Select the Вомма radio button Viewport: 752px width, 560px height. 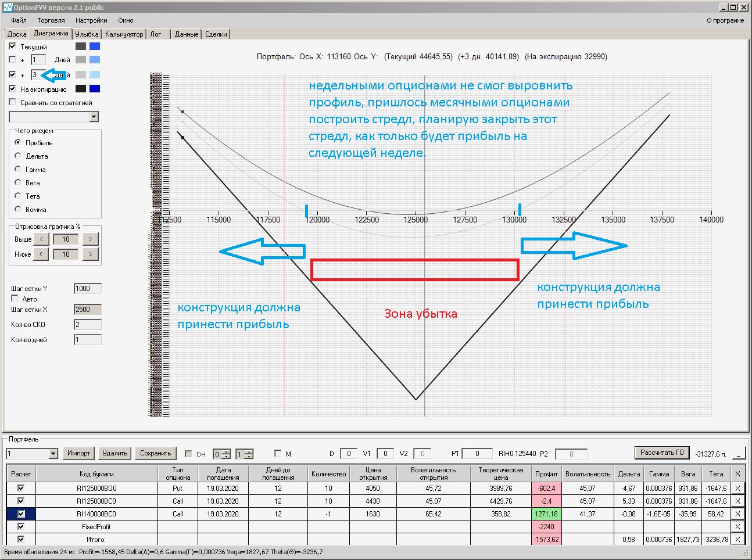[x=18, y=209]
